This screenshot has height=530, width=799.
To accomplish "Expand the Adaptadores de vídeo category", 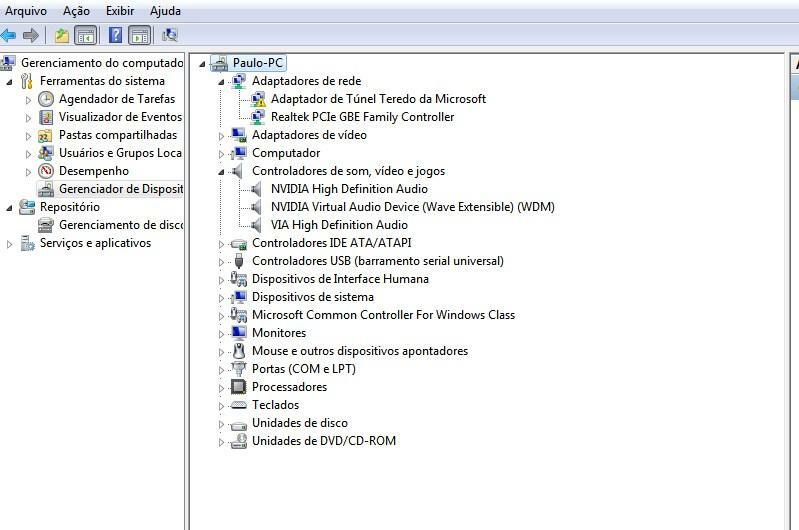I will tap(221, 136).
